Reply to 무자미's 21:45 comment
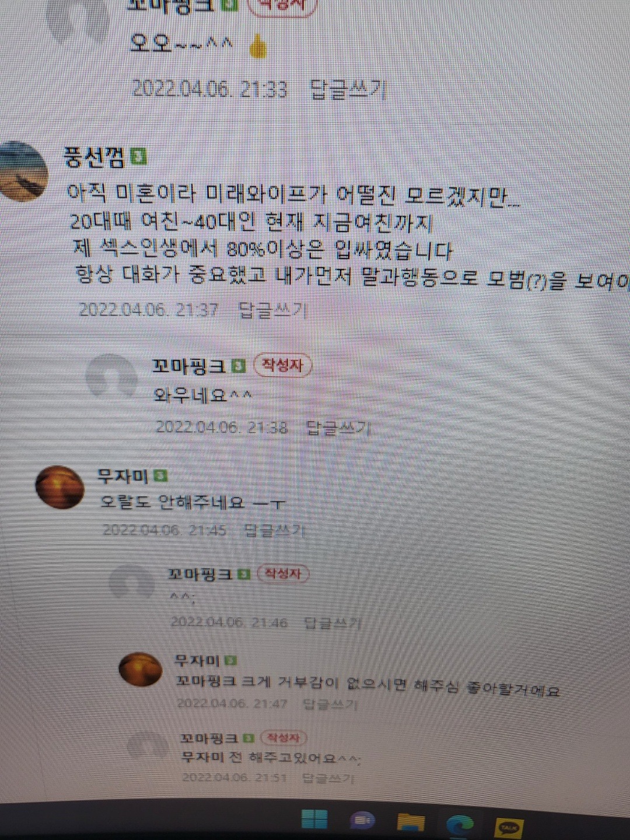 [274, 530]
